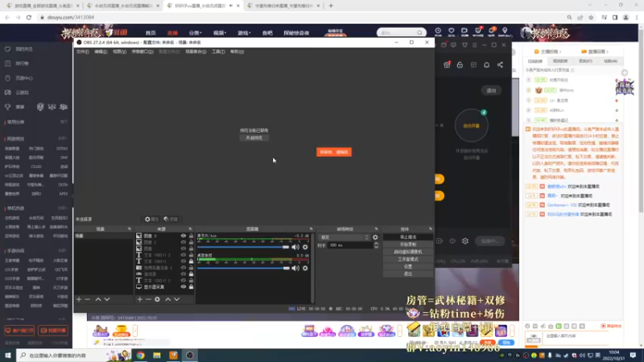This screenshot has width=644, height=362.
Task: Pop out the OBS sources dock header icon
Action: pyautogui.click(x=190, y=229)
